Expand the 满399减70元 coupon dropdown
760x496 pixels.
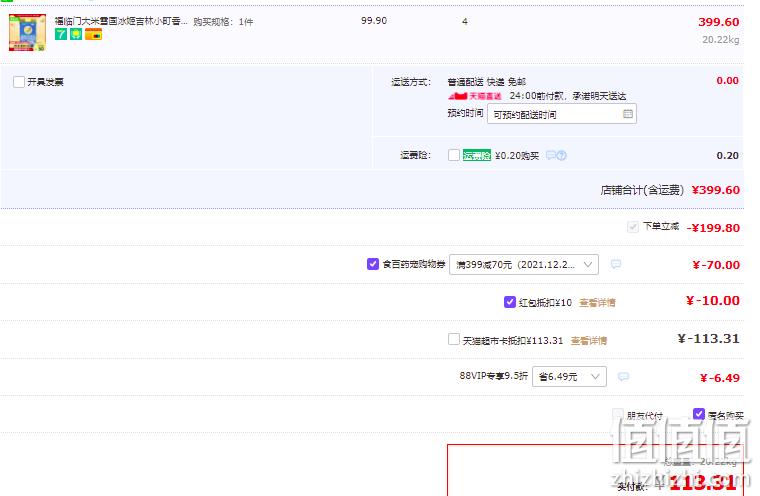[x=523, y=265]
